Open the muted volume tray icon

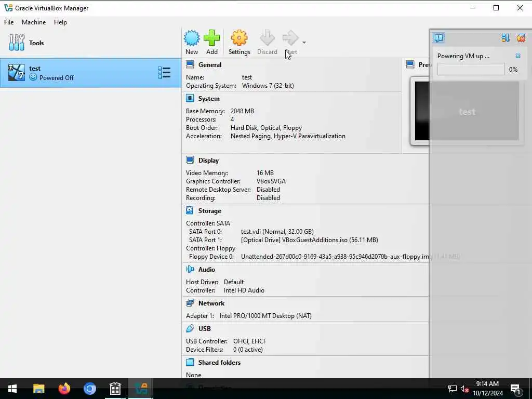464,389
